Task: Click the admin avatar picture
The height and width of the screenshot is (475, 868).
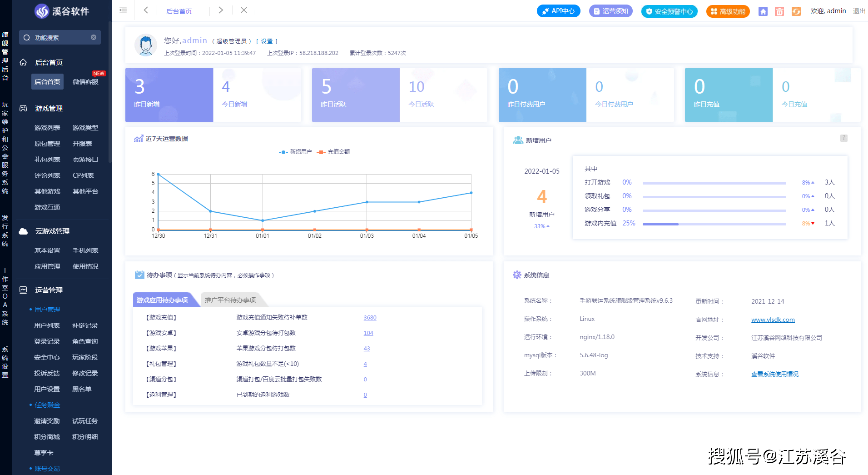Action: click(x=146, y=45)
